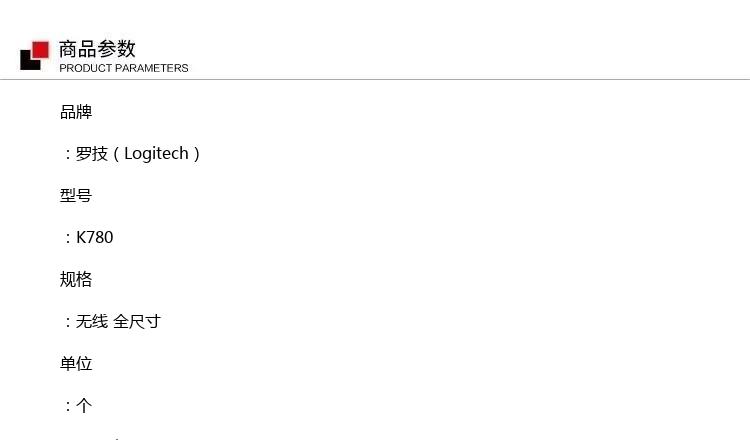Click the horizontal divider below the header
Viewport: 750px width, 440px height.
coord(375,79)
